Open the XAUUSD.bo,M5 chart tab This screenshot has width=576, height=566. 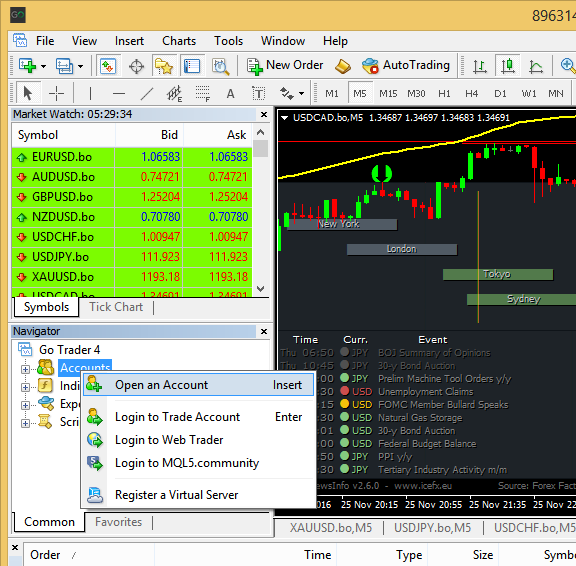click(331, 528)
